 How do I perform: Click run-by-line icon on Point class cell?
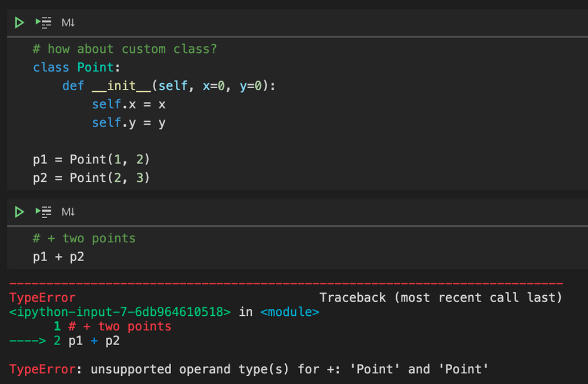click(x=44, y=23)
